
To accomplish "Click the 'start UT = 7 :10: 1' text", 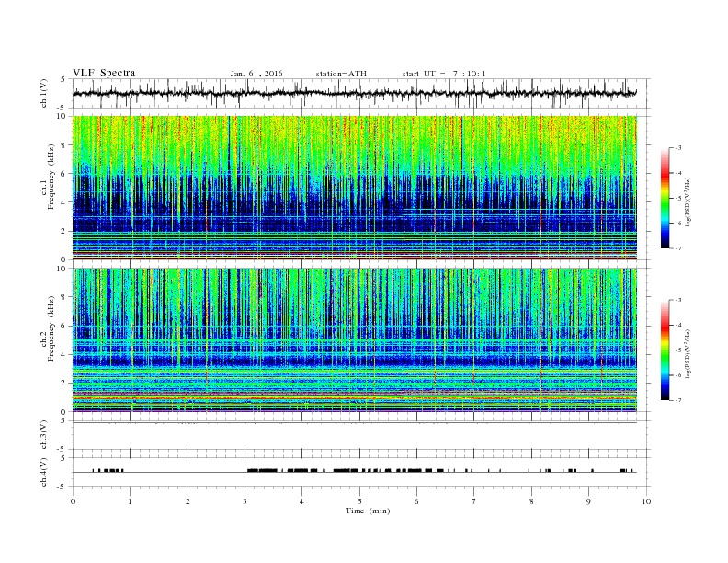I will pos(444,74).
